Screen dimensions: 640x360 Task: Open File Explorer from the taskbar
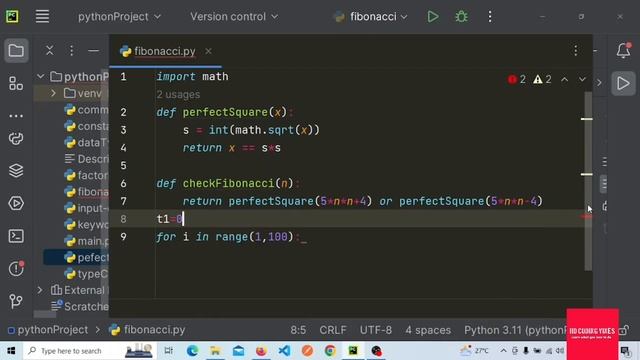215,351
